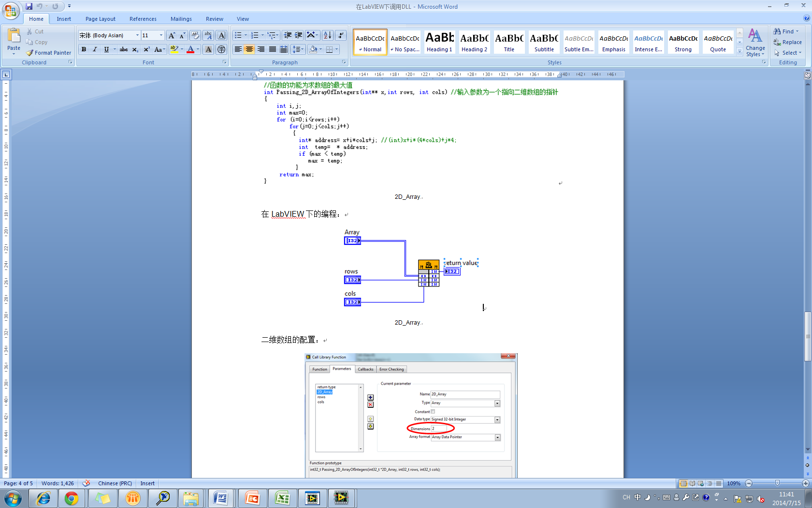This screenshot has height=508, width=812.
Task: Open the Font dialog launcher
Action: point(224,62)
